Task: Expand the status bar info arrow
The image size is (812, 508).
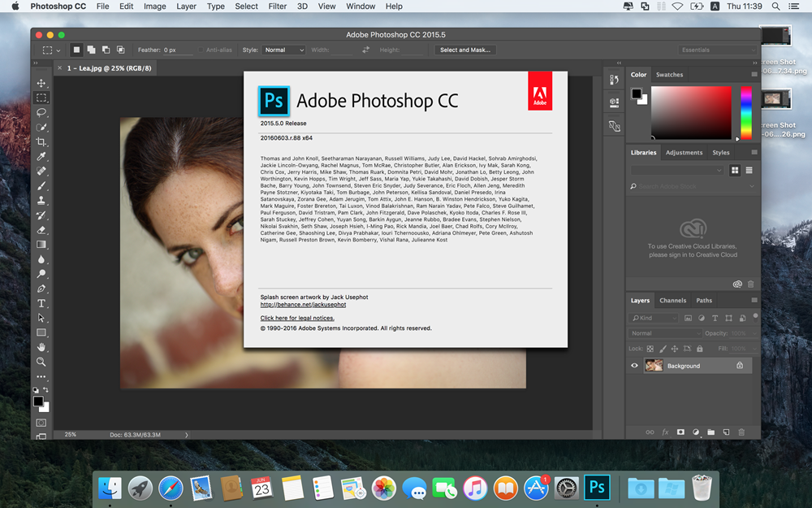Action: [187, 435]
